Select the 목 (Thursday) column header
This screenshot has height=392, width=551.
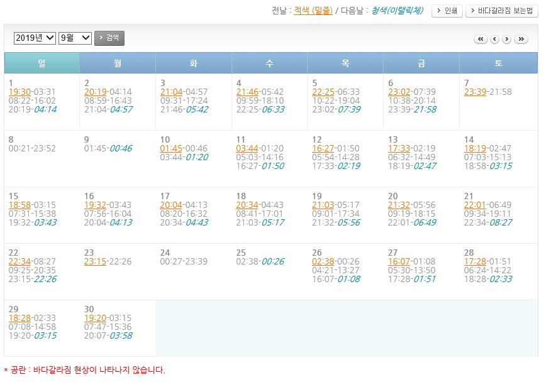click(345, 63)
